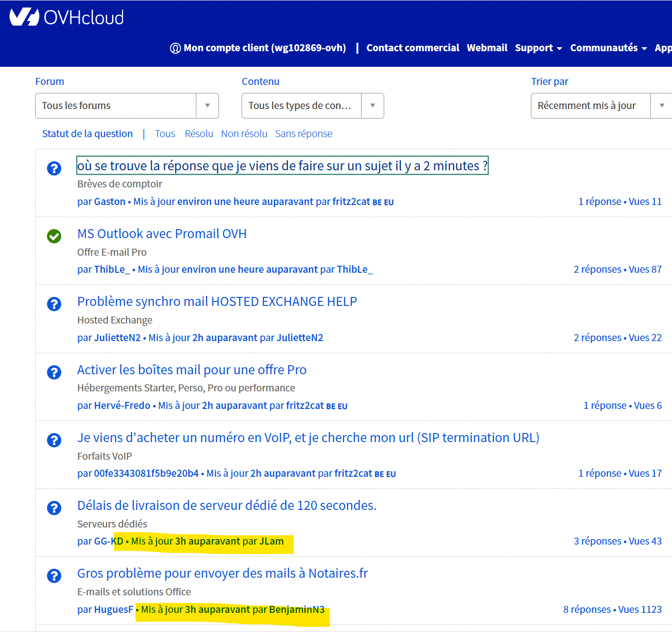This screenshot has width=672, height=632.
Task: Open the Webmail link
Action: [487, 48]
